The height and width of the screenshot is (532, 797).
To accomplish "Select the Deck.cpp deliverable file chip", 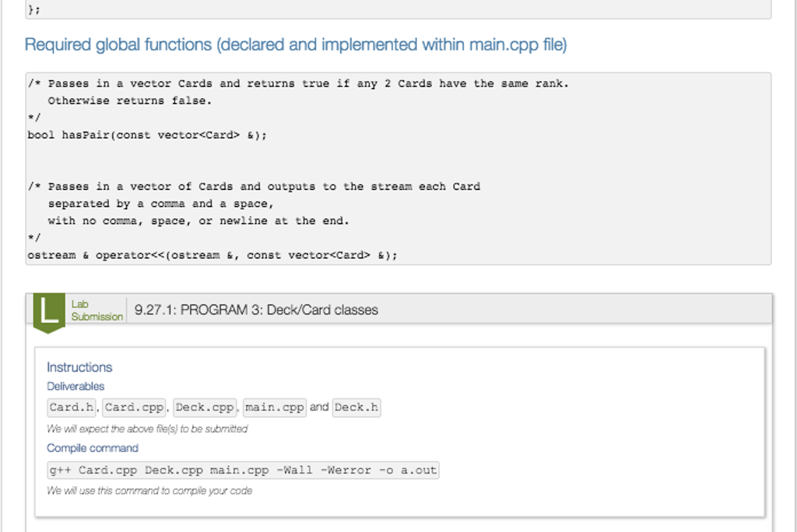I will coord(205,408).
